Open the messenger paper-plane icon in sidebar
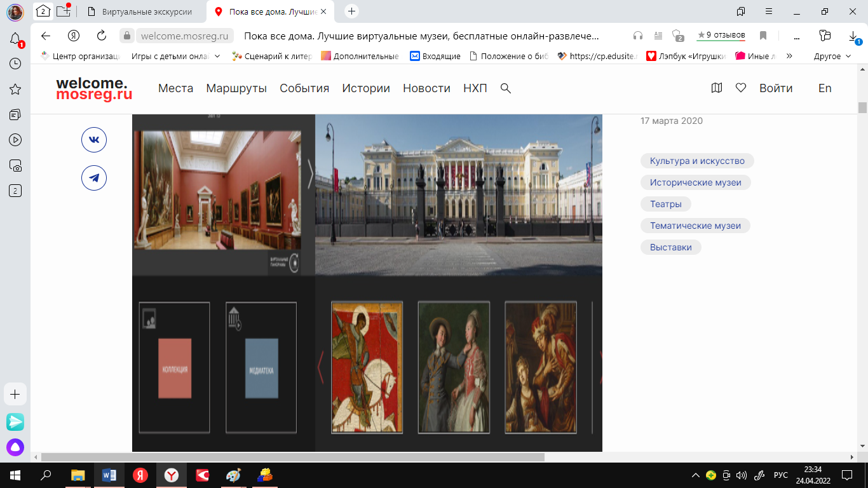Screen dimensions: 868x488 click(x=15, y=421)
